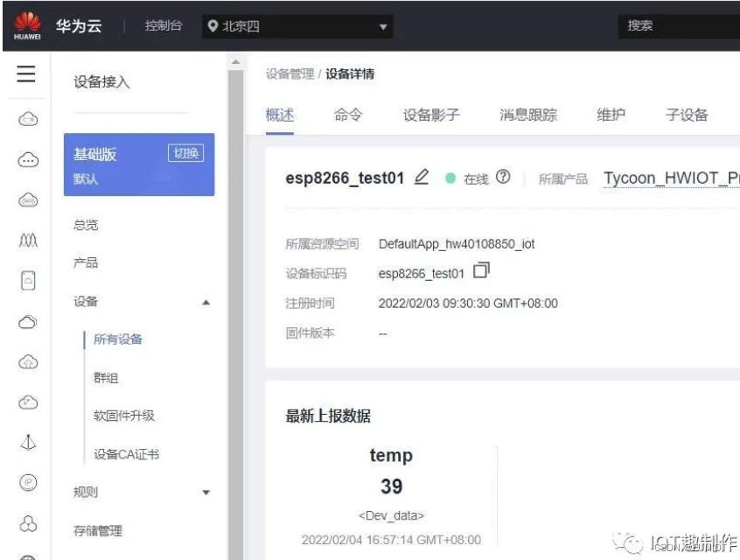Open 软固件升级 in the sidebar
Image resolution: width=740 pixels, height=560 pixels.
124,416
